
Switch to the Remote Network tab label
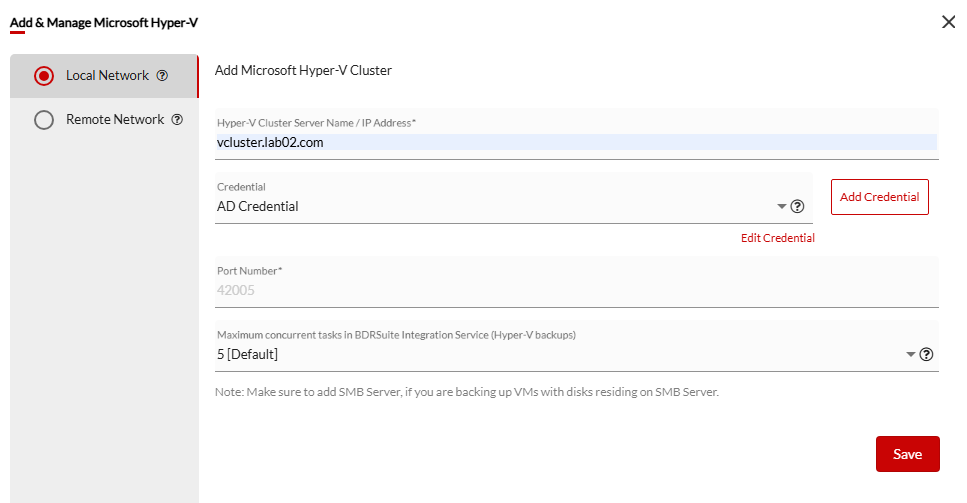click(x=114, y=120)
